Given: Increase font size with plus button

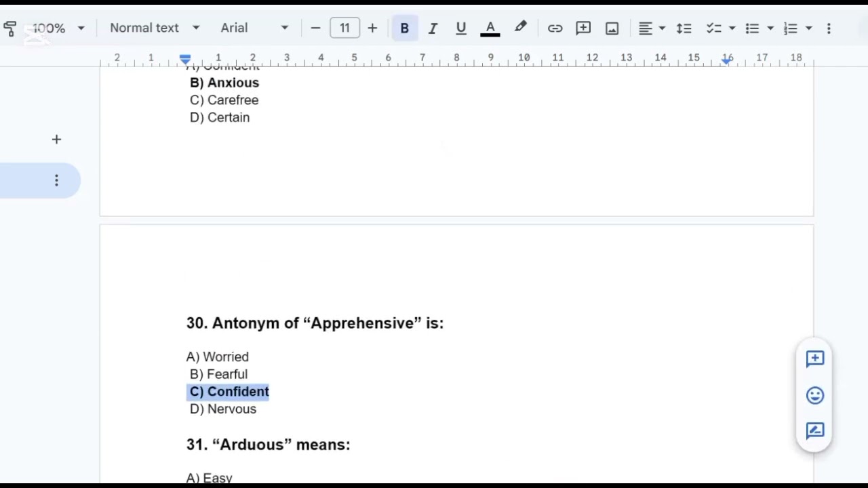Looking at the screenshot, I should [372, 28].
